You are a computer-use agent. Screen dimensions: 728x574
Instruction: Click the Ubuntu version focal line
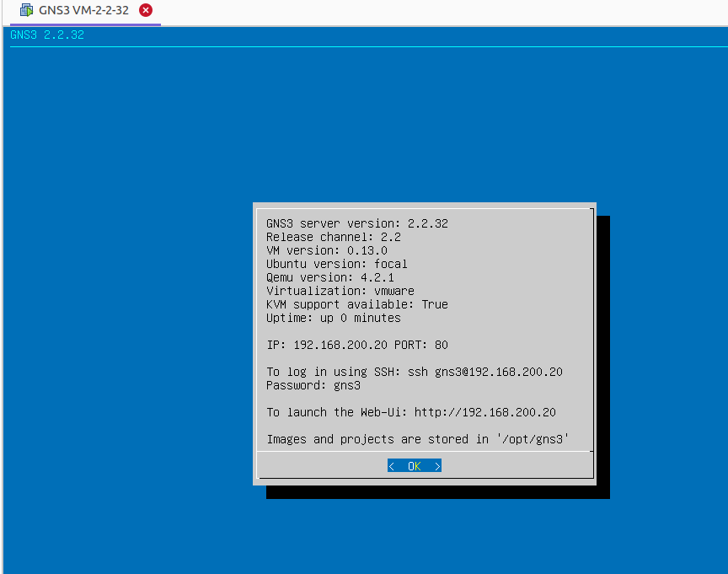pos(337,264)
